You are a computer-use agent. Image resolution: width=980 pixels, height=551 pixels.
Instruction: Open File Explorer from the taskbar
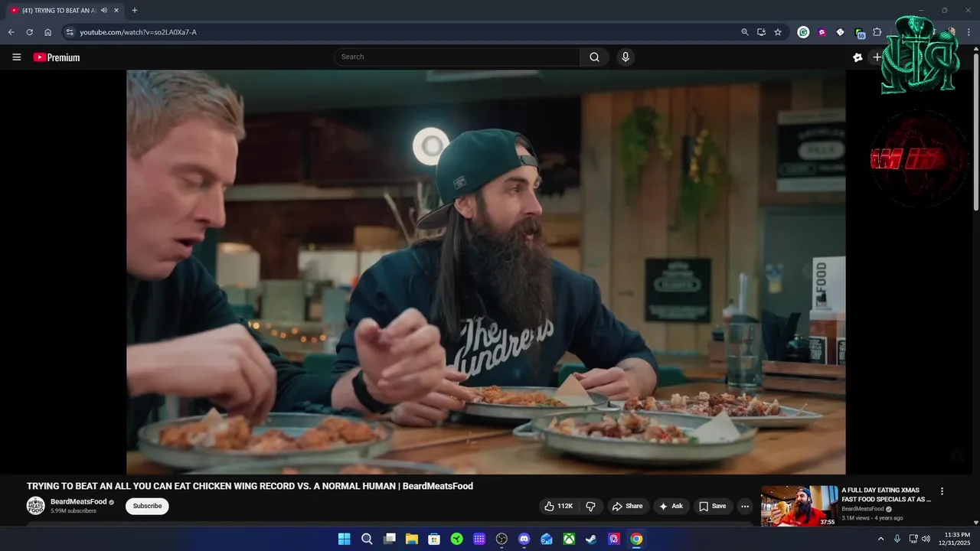point(412,539)
